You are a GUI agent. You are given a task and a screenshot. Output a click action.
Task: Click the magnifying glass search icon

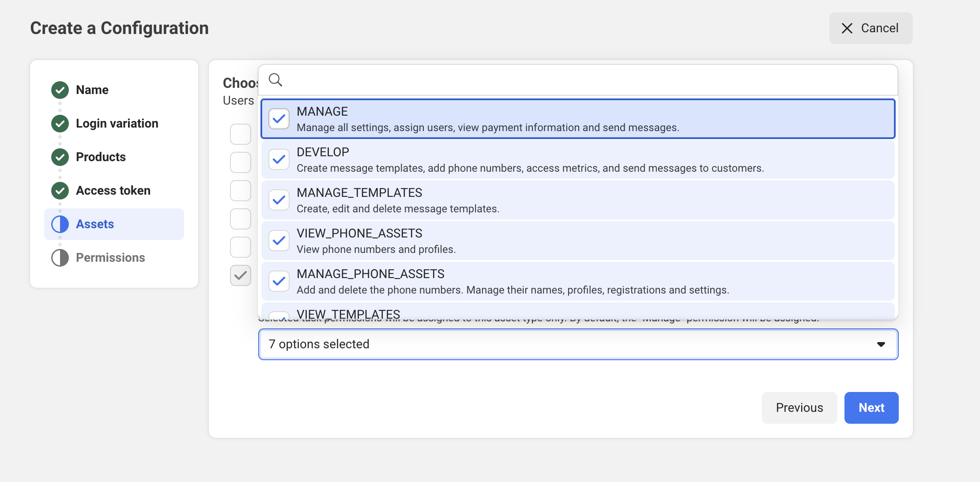[275, 80]
